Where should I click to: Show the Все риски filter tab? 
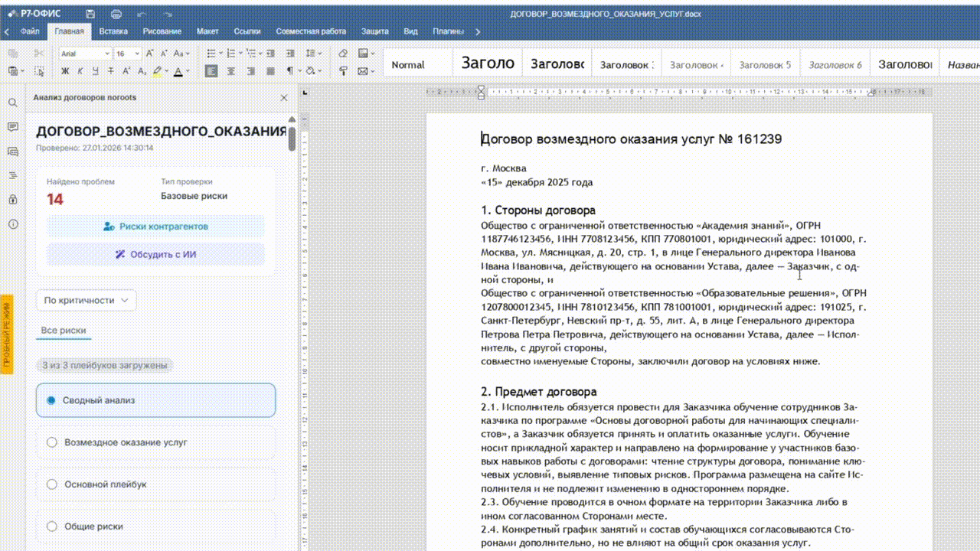coord(64,331)
